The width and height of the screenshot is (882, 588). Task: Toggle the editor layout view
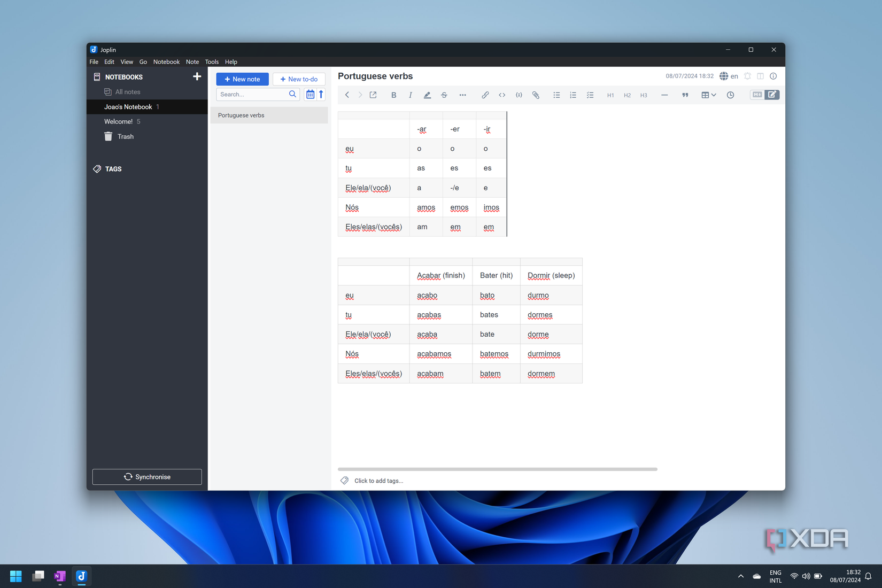click(760, 76)
